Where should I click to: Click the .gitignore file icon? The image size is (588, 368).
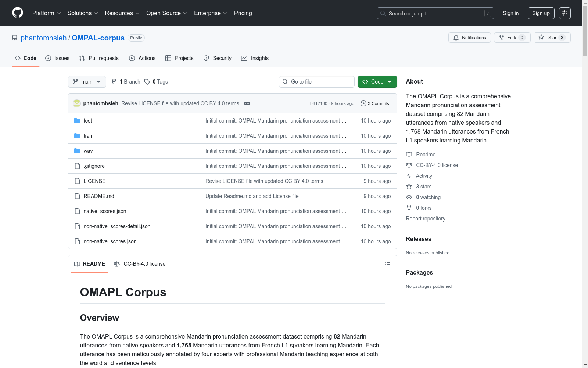[77, 166]
